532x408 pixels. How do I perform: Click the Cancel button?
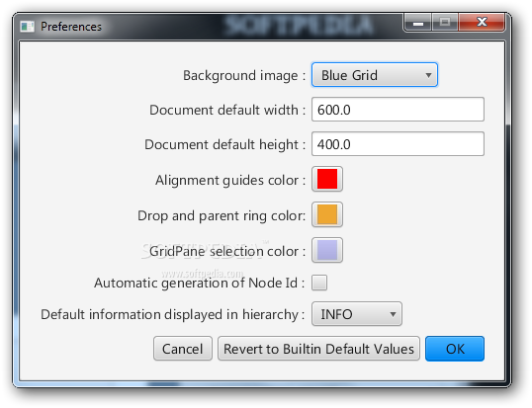pyautogui.click(x=183, y=349)
